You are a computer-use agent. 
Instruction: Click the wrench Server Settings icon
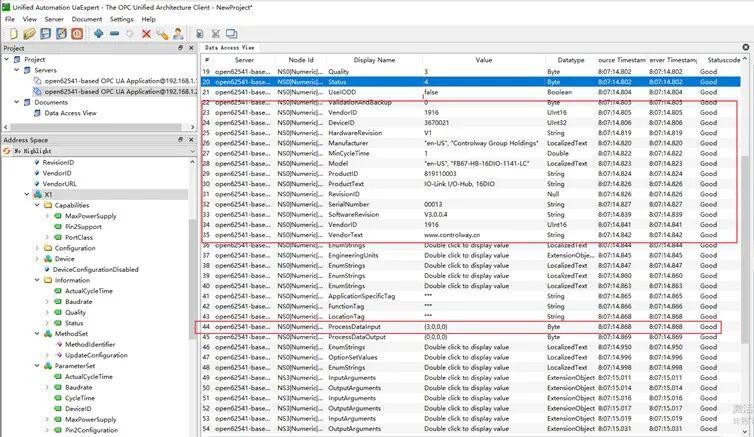[x=162, y=34]
